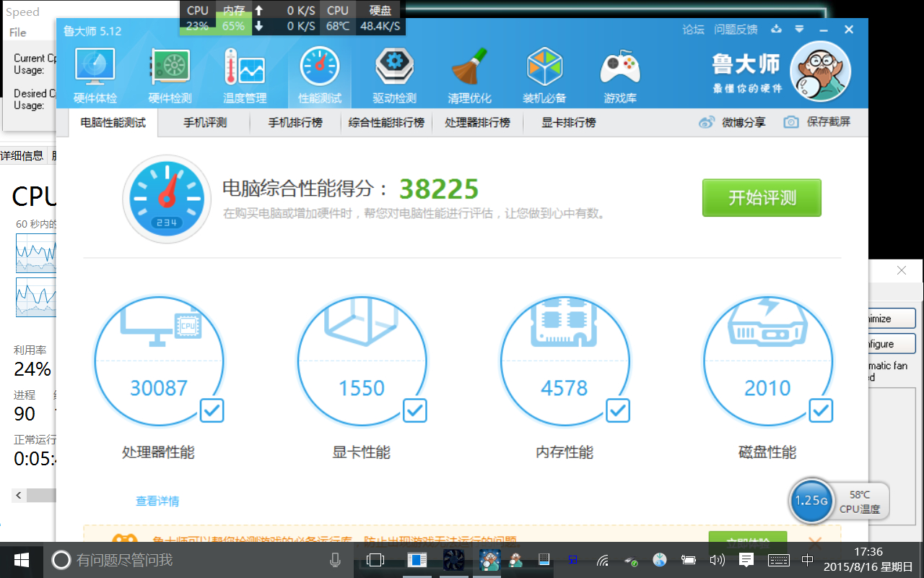This screenshot has height=578, width=924.
Task: Open the Windows Start menu
Action: click(x=22, y=560)
